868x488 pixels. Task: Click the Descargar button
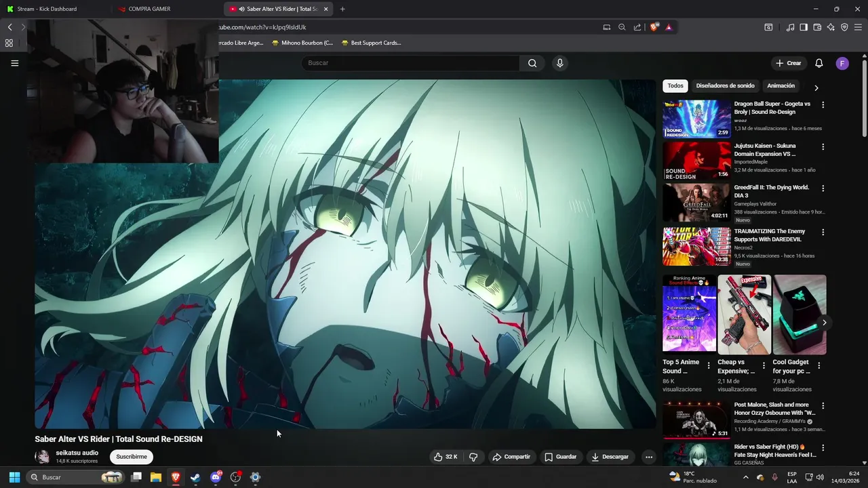(x=610, y=457)
